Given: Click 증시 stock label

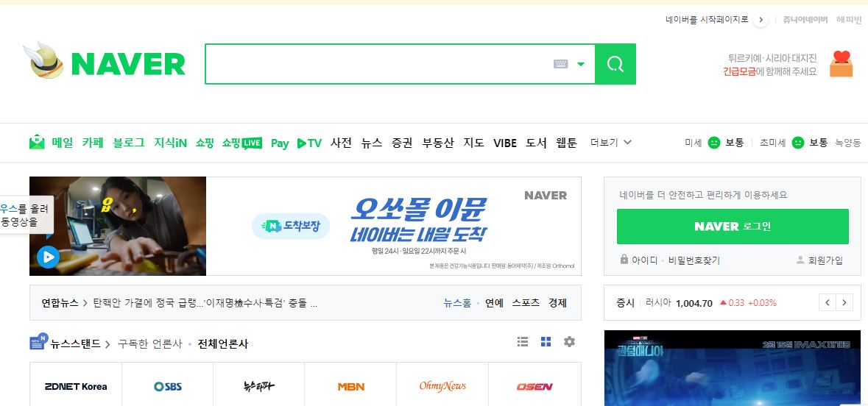Looking at the screenshot, I should click(625, 303).
